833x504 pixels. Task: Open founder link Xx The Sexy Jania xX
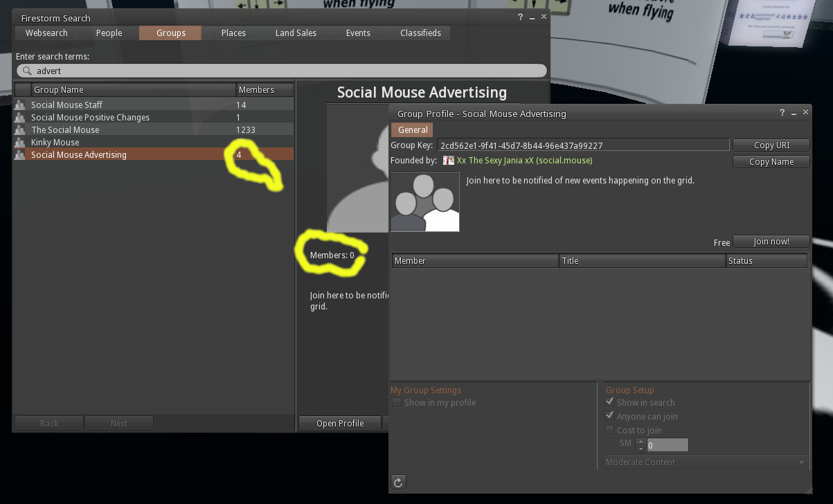(524, 160)
